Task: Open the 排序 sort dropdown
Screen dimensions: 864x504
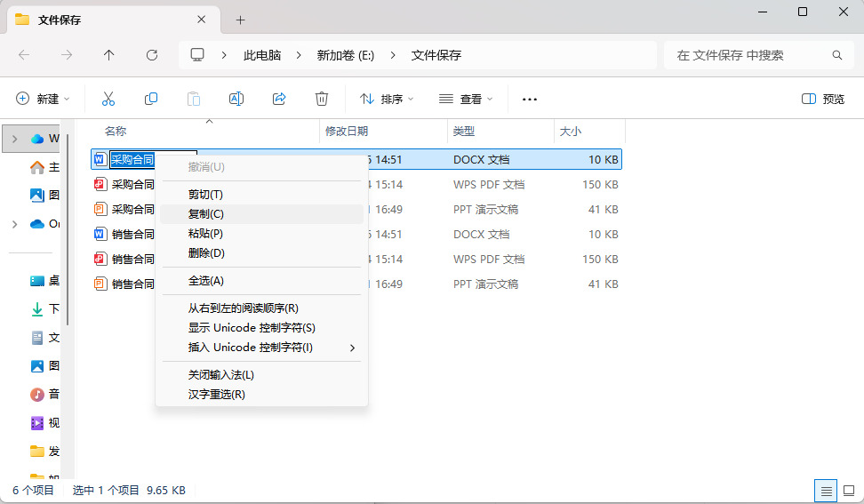Action: (x=387, y=99)
